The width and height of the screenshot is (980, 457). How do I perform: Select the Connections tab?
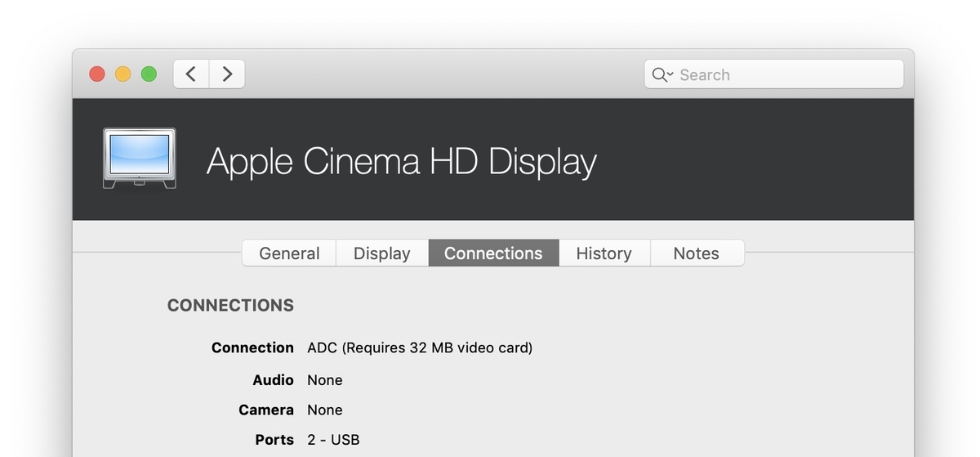(x=493, y=253)
